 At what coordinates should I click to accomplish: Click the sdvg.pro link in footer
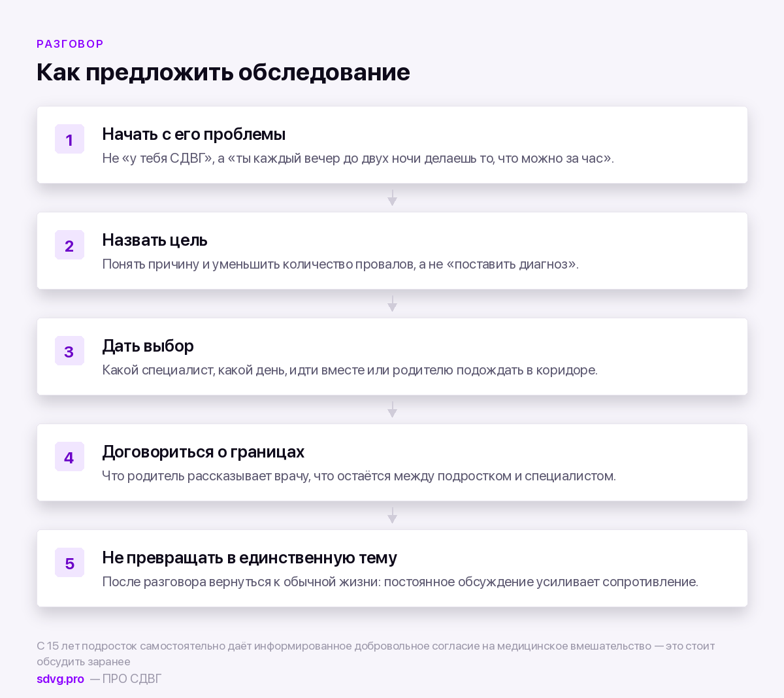60,678
